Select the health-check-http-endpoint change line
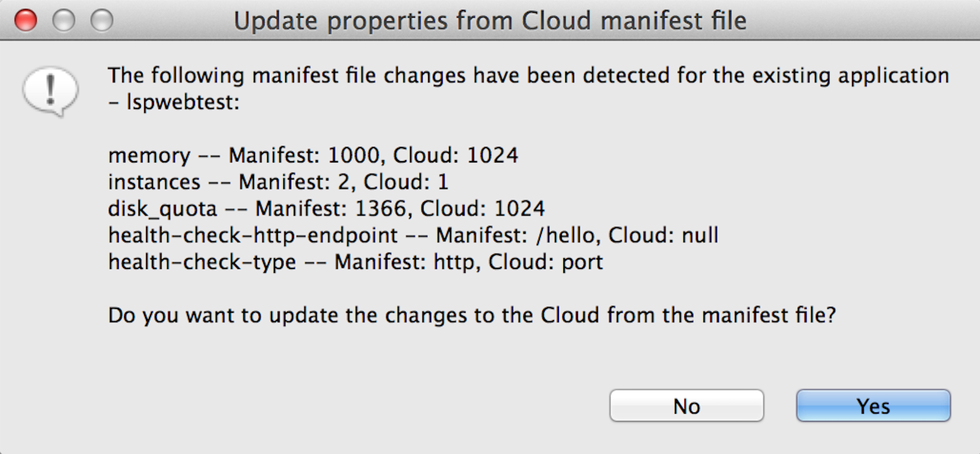 (413, 236)
